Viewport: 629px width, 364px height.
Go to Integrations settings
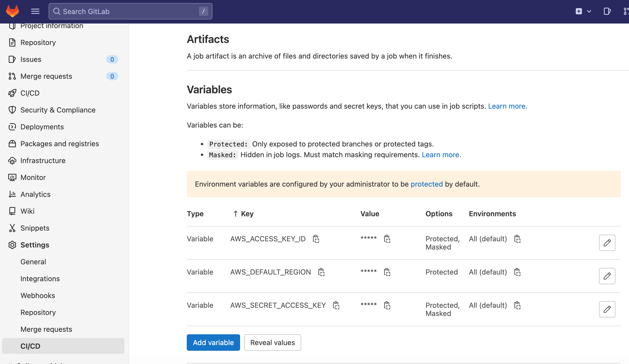(x=40, y=279)
